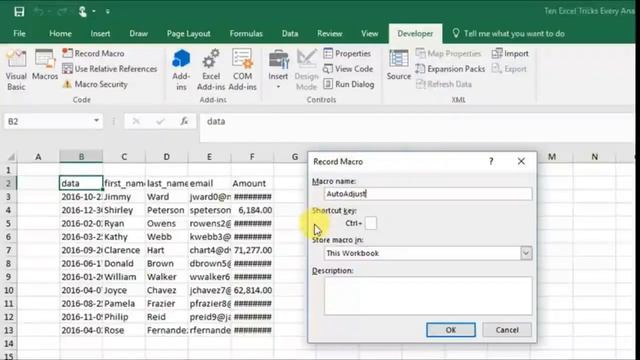Click Import in XML group
Screen dimensions: 640x360
[510, 53]
